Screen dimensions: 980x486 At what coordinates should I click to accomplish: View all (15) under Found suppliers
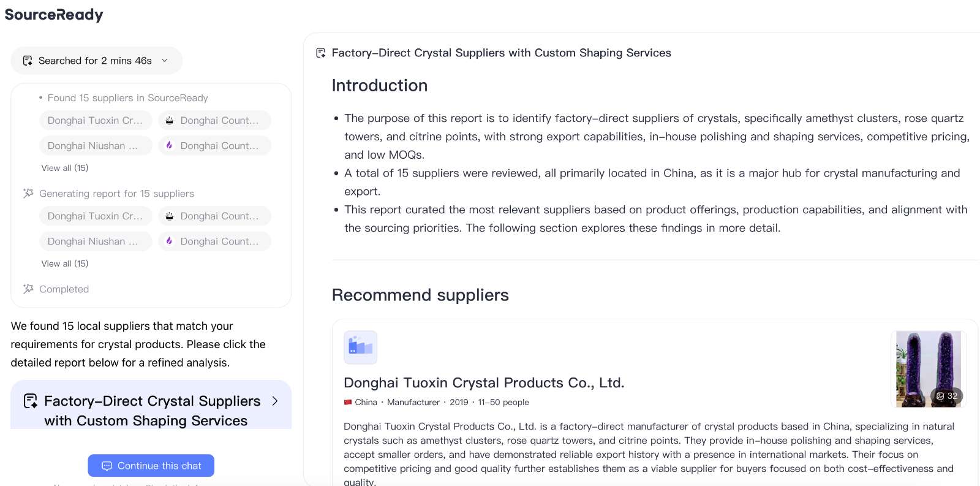click(x=65, y=168)
